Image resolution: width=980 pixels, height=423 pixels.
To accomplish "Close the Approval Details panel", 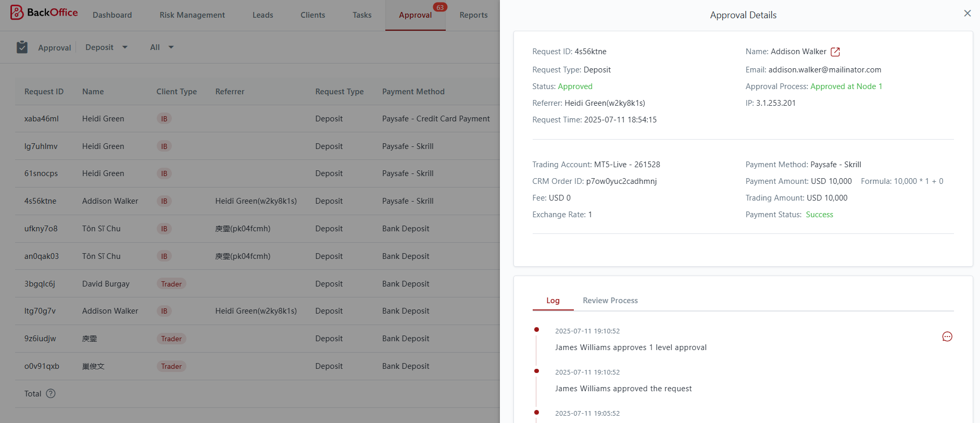I will point(967,14).
